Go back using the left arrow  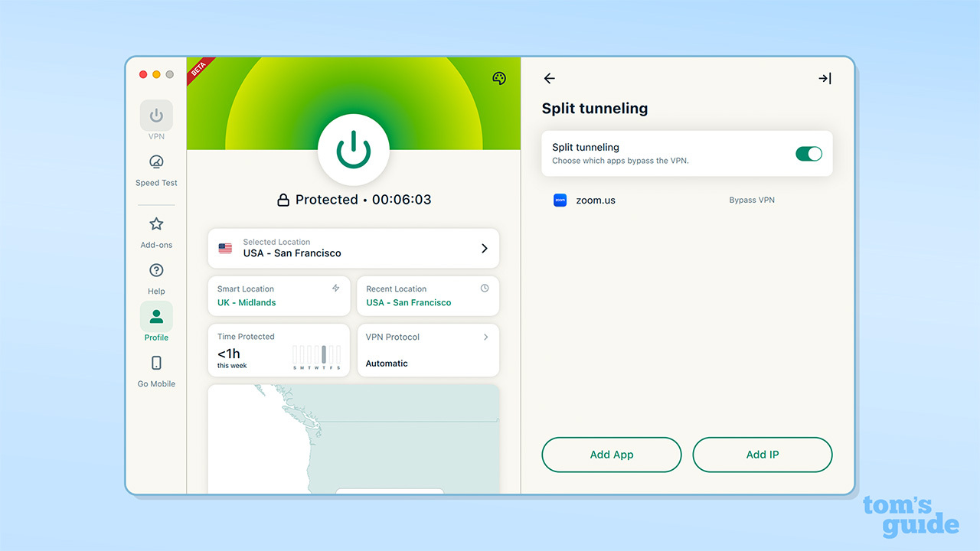(x=549, y=78)
